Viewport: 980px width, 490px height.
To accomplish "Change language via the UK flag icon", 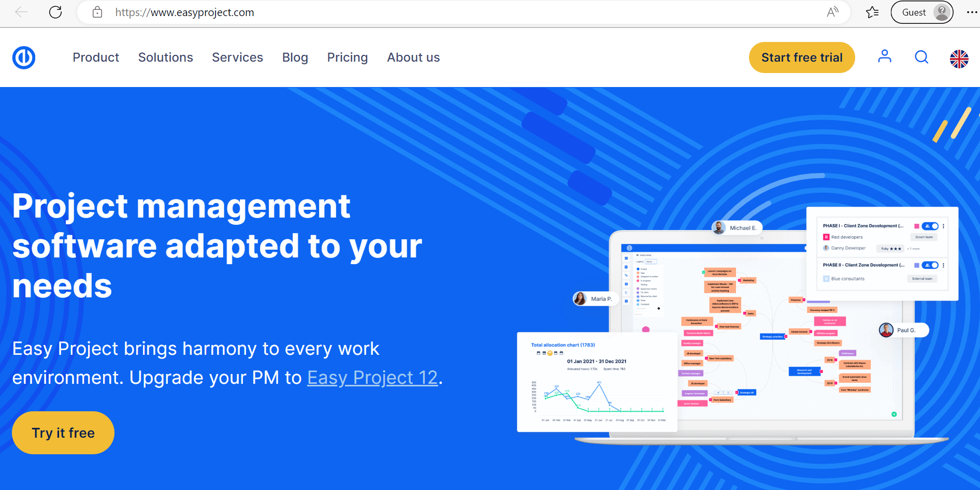I will (959, 59).
